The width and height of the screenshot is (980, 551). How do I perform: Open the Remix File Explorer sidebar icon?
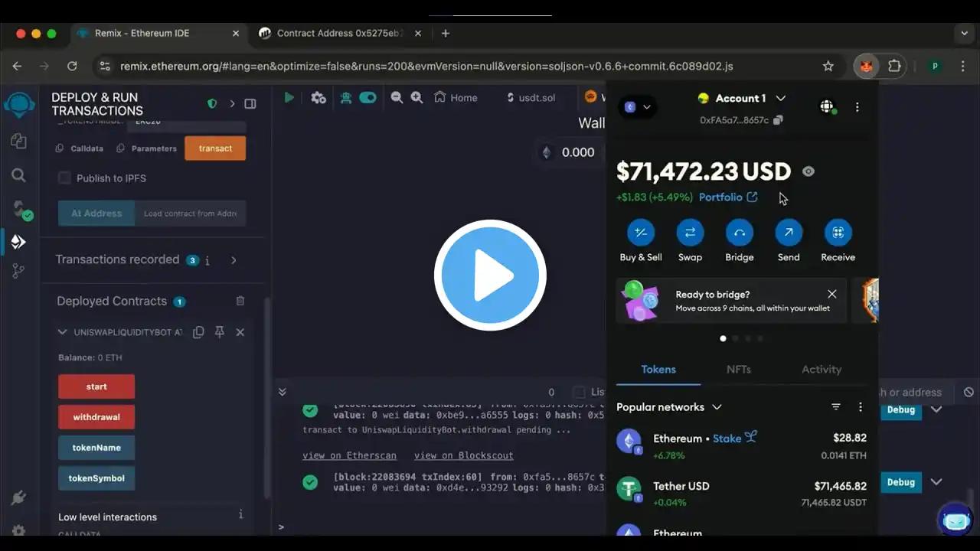click(x=18, y=141)
